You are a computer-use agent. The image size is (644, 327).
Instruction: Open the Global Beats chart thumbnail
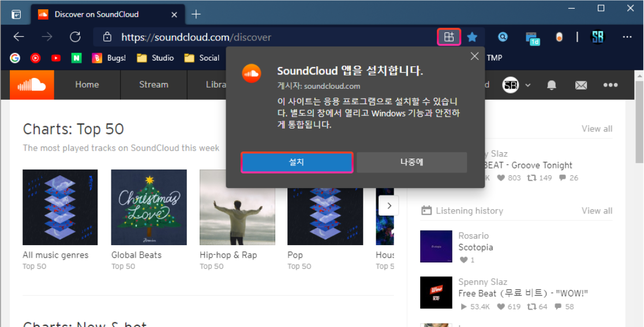click(x=149, y=207)
